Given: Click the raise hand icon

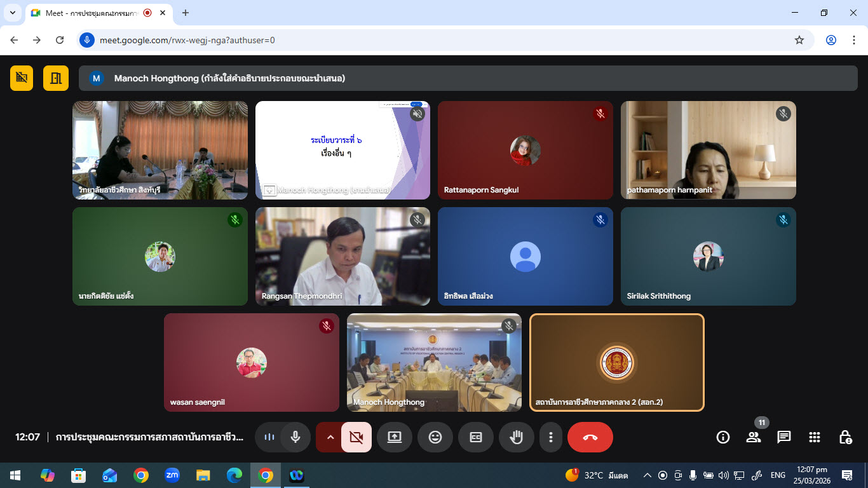Looking at the screenshot, I should [516, 437].
